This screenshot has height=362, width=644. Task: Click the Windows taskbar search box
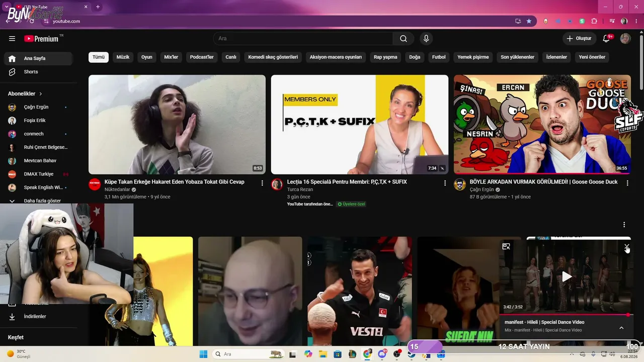pos(248,354)
